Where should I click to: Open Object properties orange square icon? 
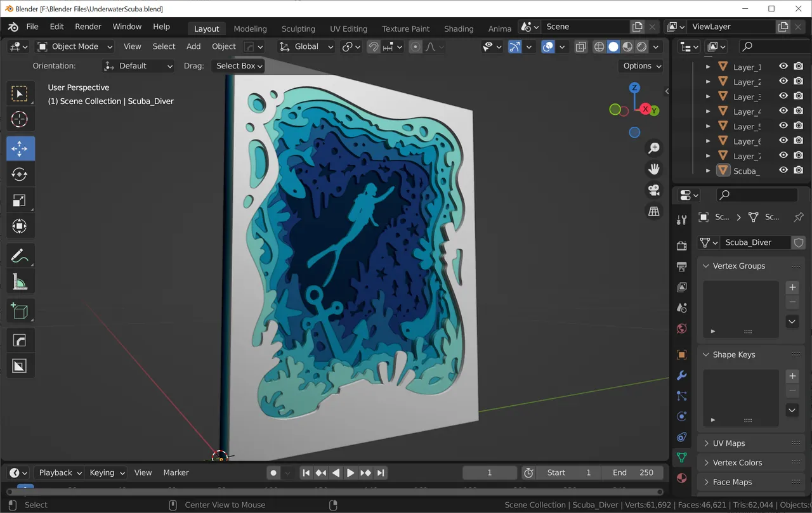pyautogui.click(x=682, y=355)
